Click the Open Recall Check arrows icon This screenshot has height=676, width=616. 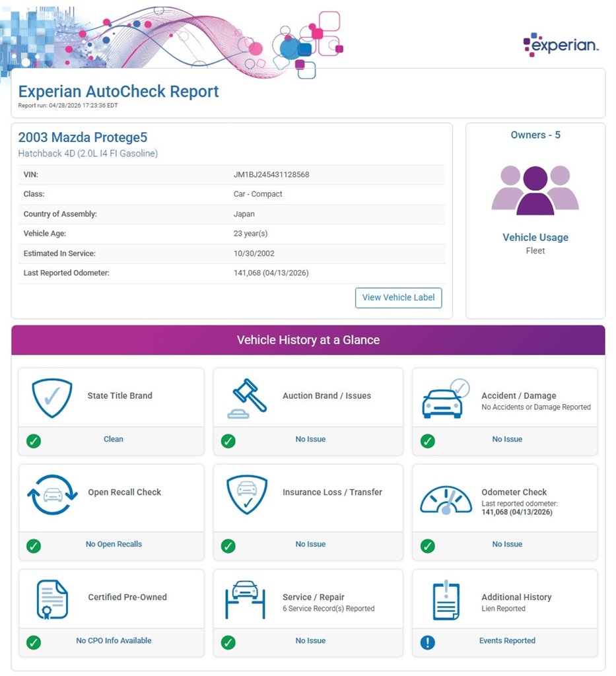tap(52, 494)
